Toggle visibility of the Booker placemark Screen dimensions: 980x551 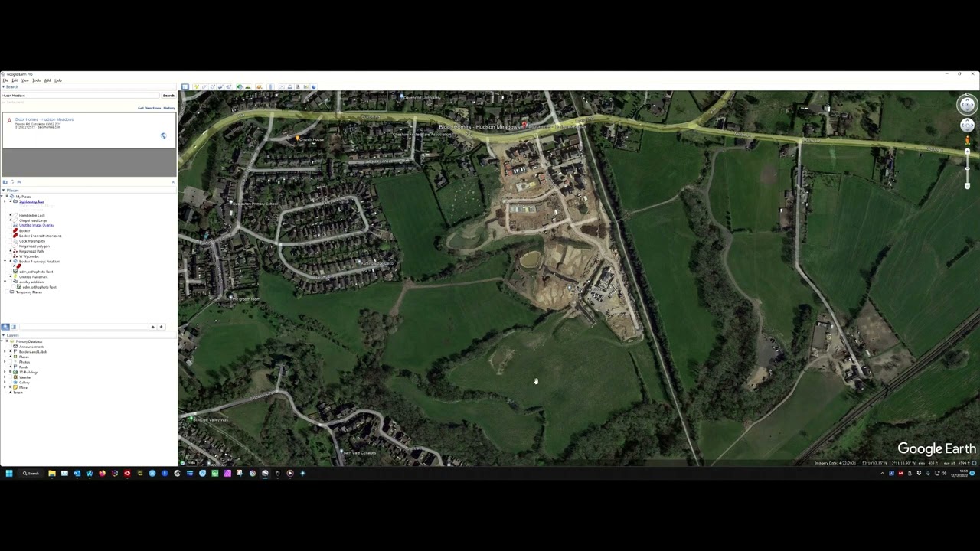coord(10,230)
